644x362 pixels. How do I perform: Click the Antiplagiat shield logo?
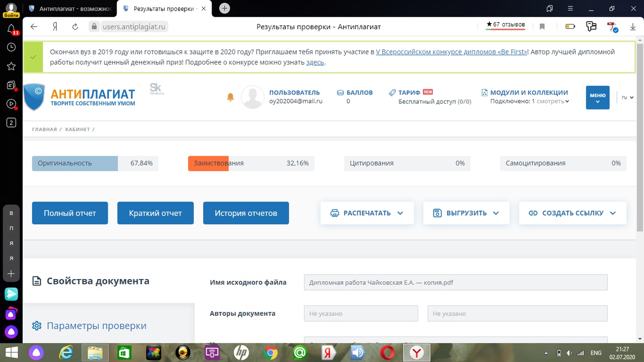pos(34,97)
